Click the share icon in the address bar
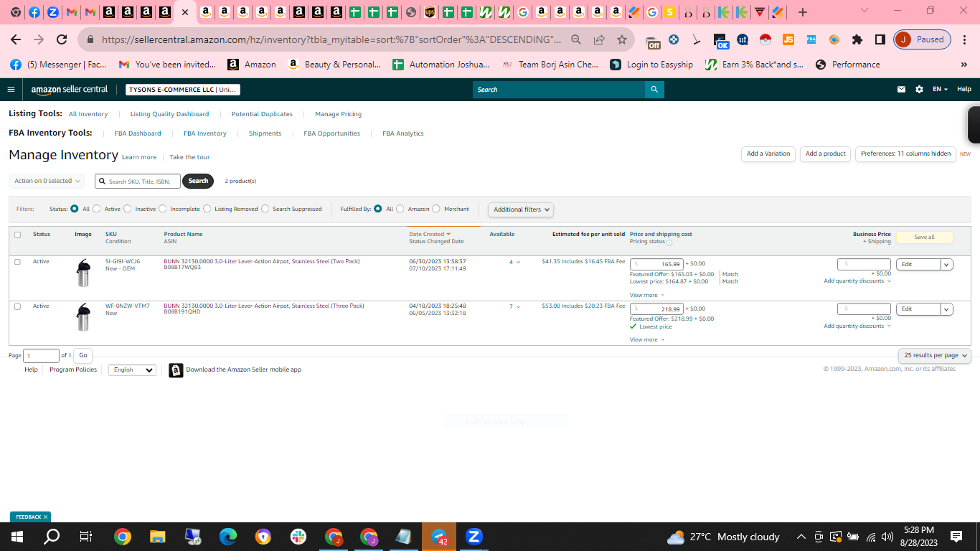This screenshot has height=551, width=980. [x=599, y=39]
